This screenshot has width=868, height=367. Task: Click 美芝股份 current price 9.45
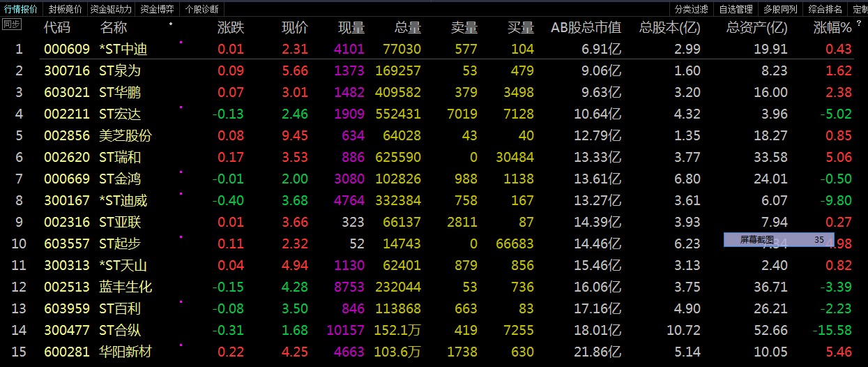(295, 136)
